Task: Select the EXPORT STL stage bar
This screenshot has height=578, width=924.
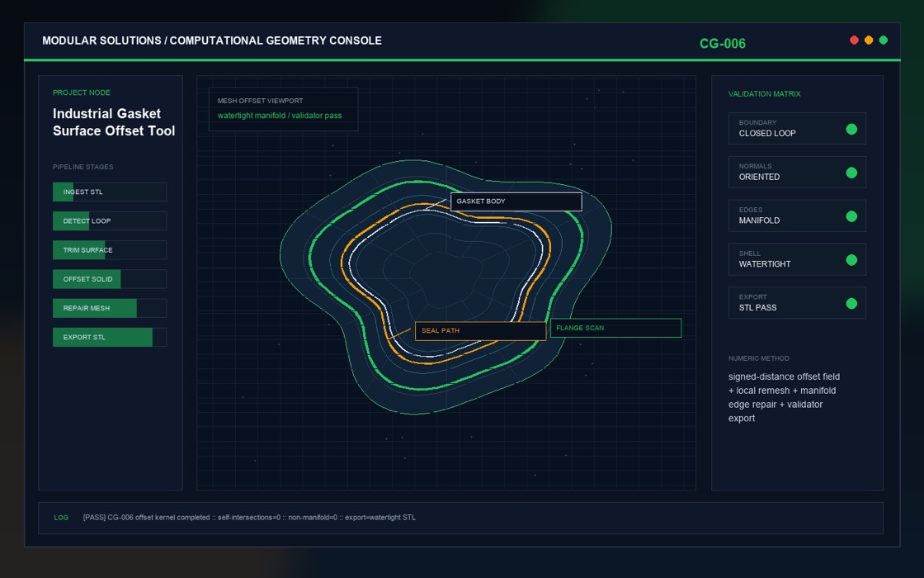Action: click(110, 337)
